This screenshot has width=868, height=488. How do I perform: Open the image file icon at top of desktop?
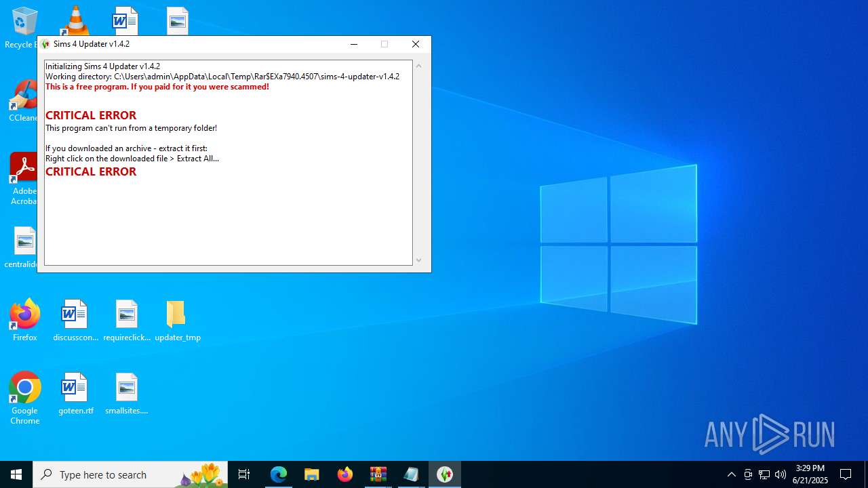177,20
